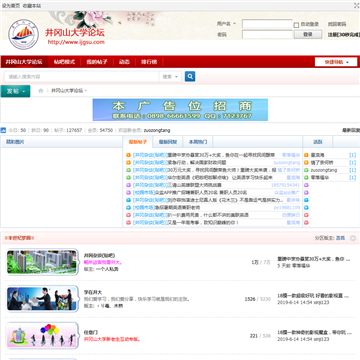Open 井冈山大学论坛 nav menu item

[x=24, y=62]
